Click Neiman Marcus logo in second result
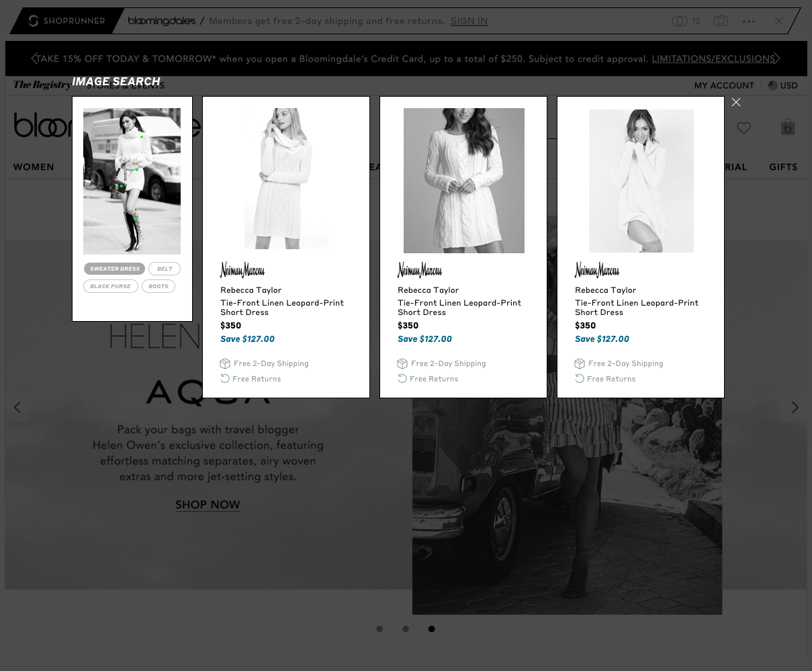The width and height of the screenshot is (812, 671). tap(420, 270)
